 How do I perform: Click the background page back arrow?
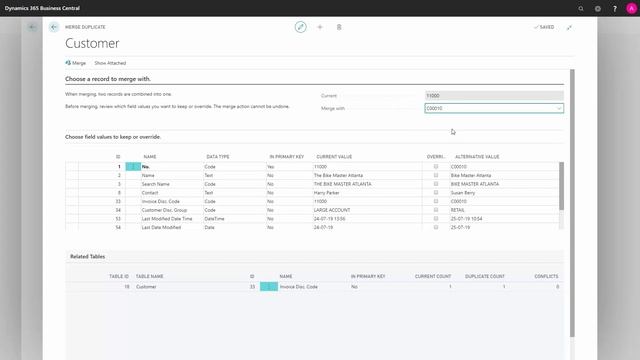(32, 27)
